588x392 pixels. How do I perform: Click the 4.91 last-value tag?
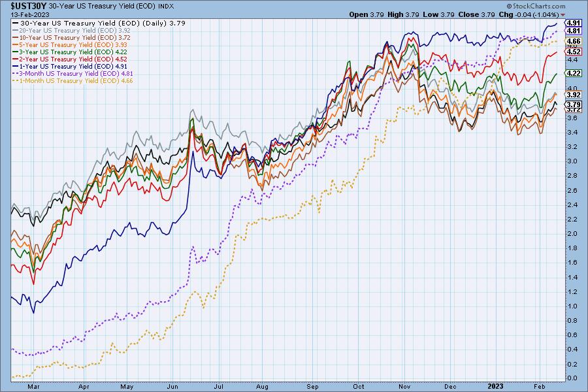(x=574, y=23)
